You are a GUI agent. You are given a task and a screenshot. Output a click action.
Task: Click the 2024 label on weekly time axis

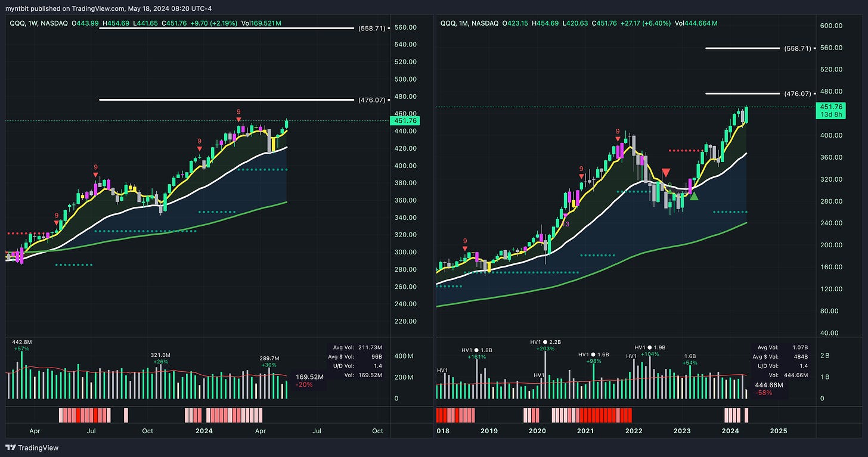[x=205, y=430]
